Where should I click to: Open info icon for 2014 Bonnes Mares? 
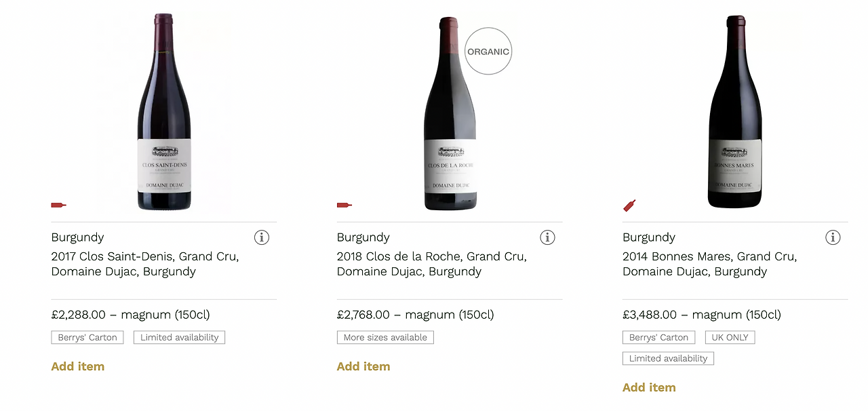pos(833,237)
